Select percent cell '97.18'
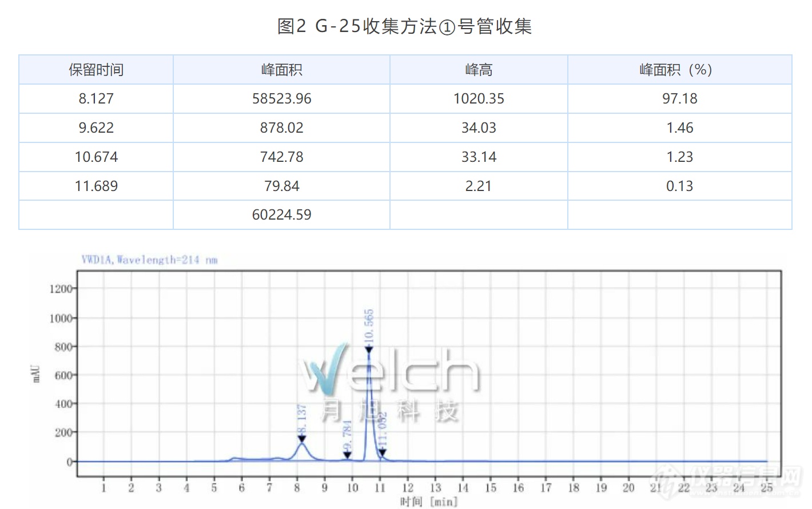This screenshot has width=812, height=509. pos(679,99)
